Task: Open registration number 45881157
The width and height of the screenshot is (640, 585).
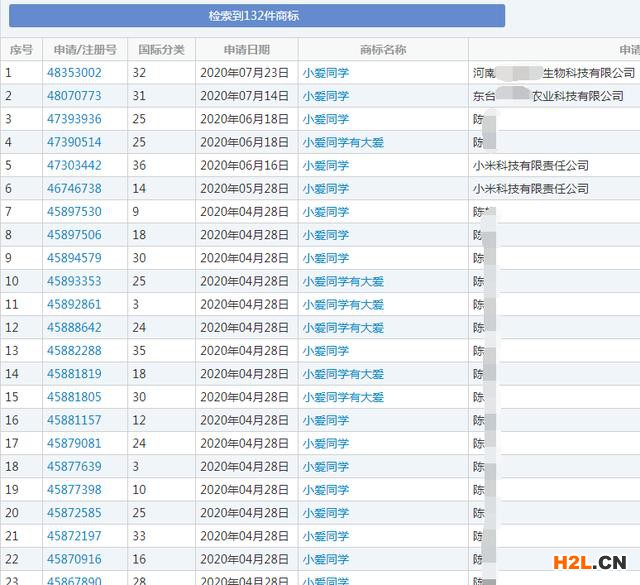Action: click(74, 420)
